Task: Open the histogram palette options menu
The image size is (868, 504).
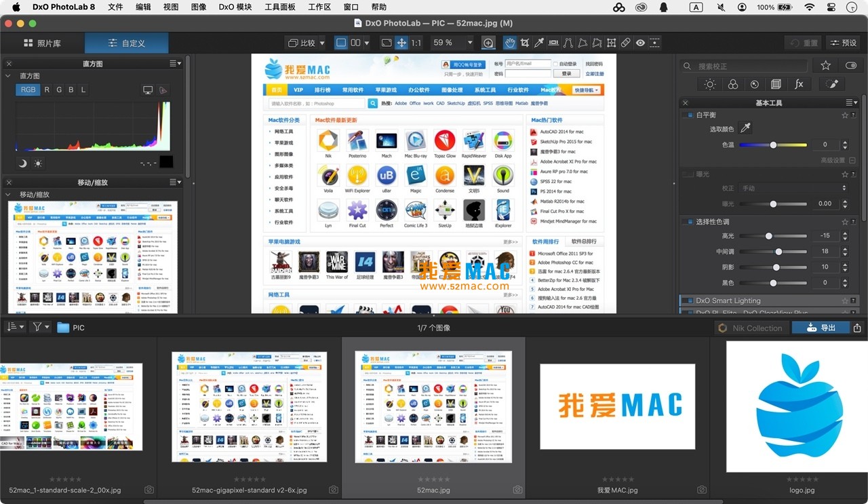Action: pos(176,64)
